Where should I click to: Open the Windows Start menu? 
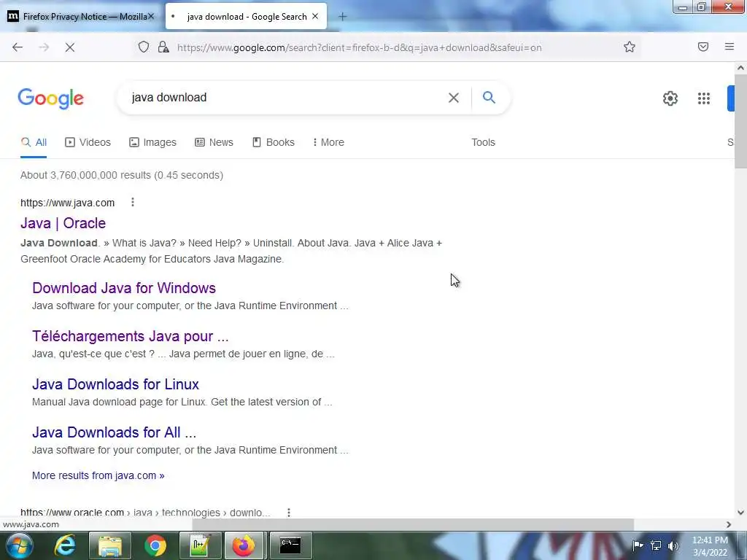(x=19, y=545)
